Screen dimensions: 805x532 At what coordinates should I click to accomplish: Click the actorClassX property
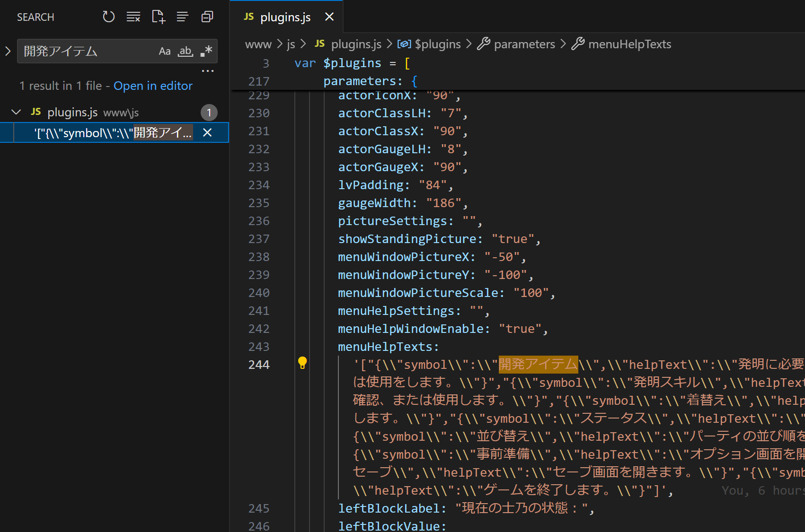click(378, 131)
